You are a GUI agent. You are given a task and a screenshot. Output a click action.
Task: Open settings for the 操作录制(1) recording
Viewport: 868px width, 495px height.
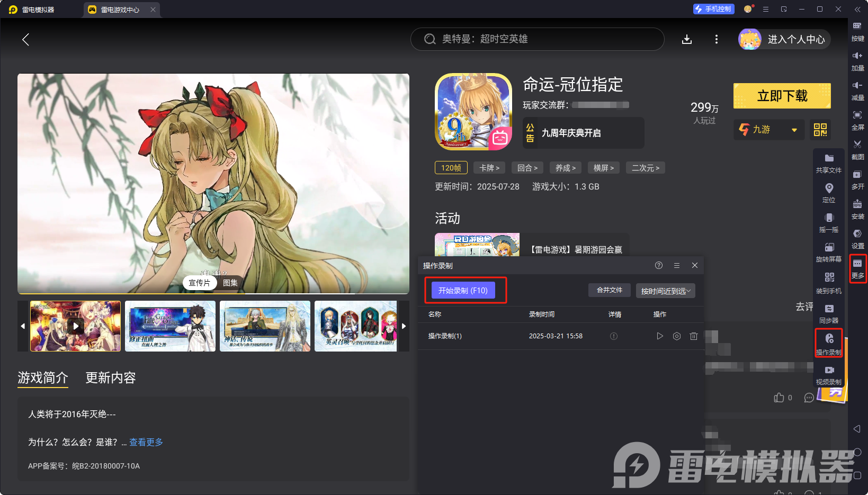tap(677, 336)
